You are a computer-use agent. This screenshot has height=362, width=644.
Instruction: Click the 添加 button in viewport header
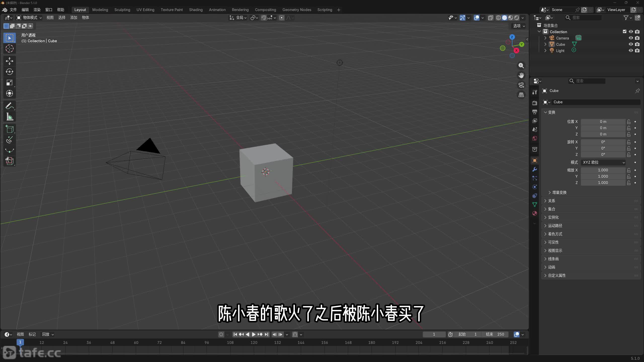coord(73,18)
